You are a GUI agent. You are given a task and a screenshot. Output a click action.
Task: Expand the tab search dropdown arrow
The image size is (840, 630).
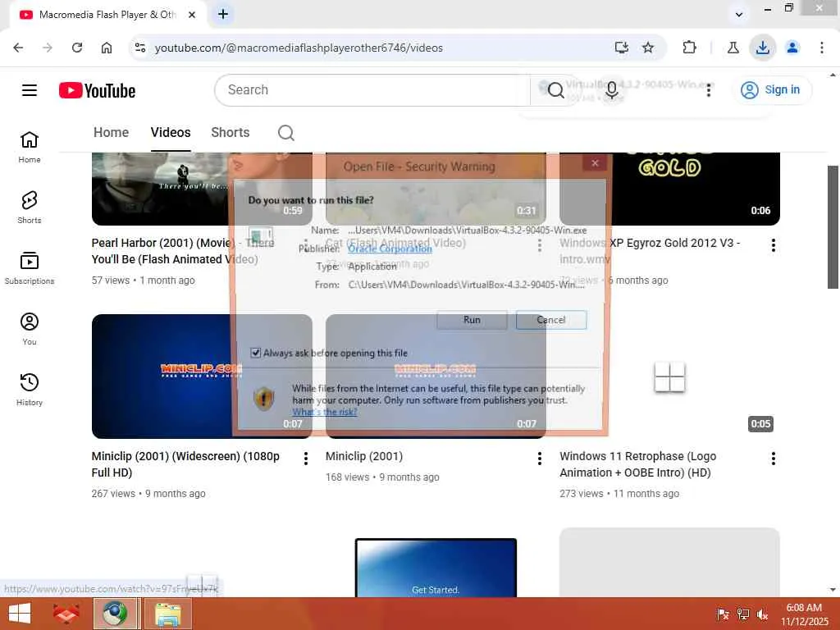[739, 15]
